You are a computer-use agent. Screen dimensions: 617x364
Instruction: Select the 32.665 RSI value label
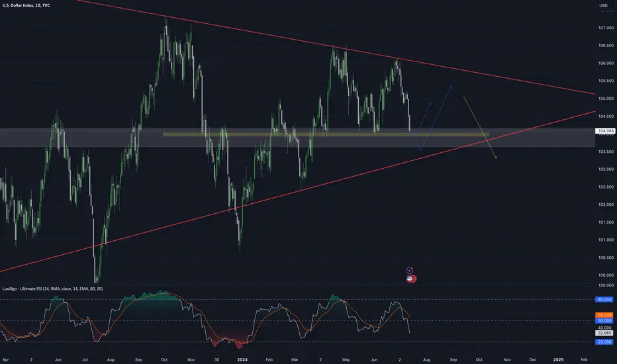click(604, 333)
